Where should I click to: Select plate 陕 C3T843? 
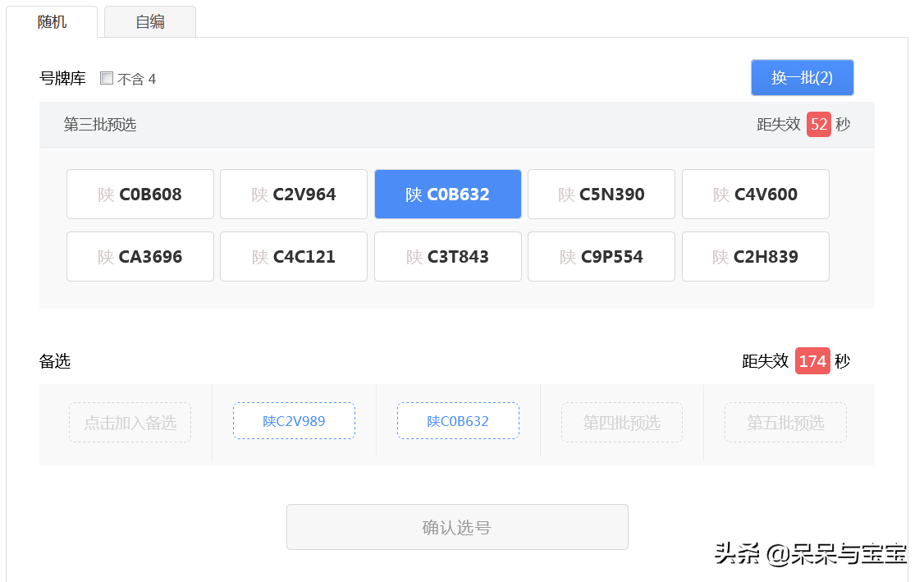448,256
